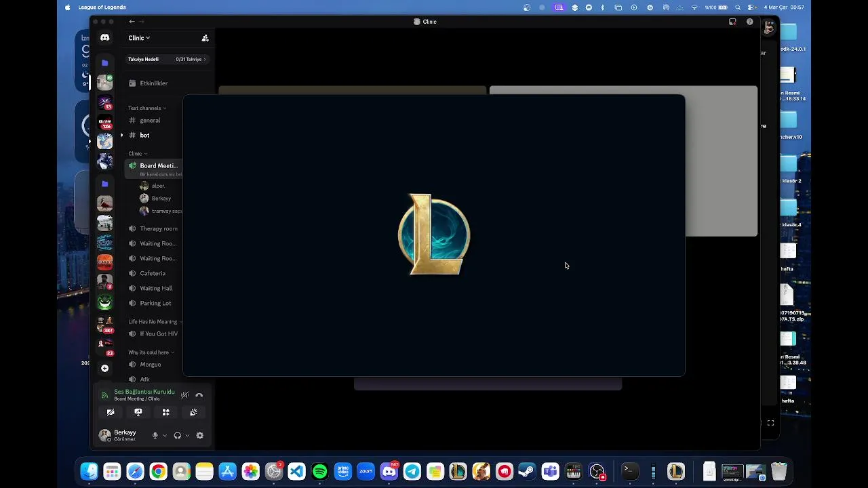Viewport: 868px width, 488px height.
Task: Open Control Center in menu bar
Action: (x=751, y=7)
